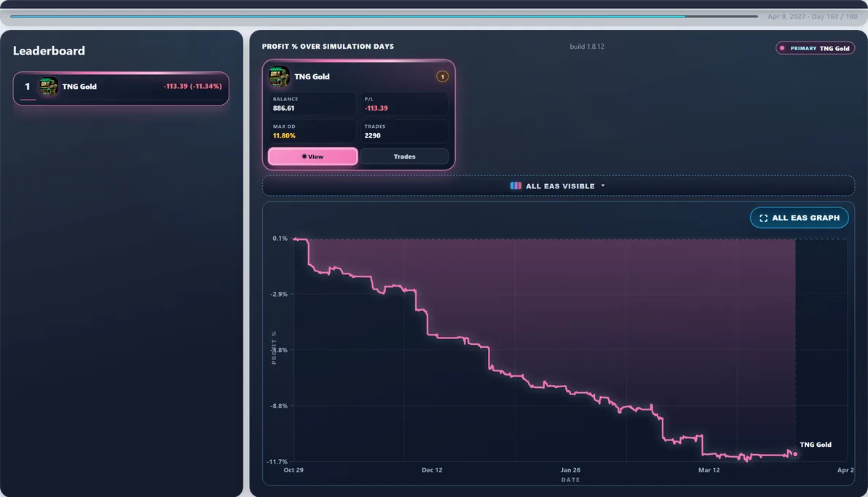Click the TNG Gold label on the chart
Viewport: 868px width, 497px height.
coord(816,445)
